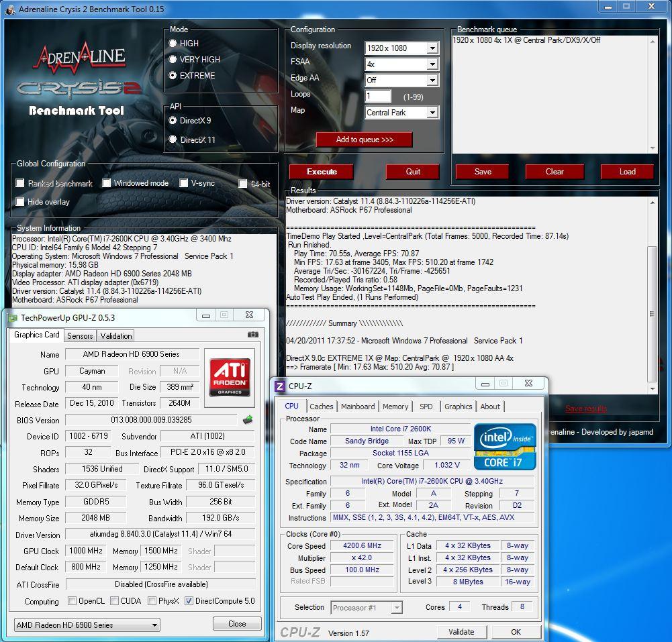Open the AMD Radeon HD 6900 Series selector
Screen dimensions: 672x642
tap(87, 625)
